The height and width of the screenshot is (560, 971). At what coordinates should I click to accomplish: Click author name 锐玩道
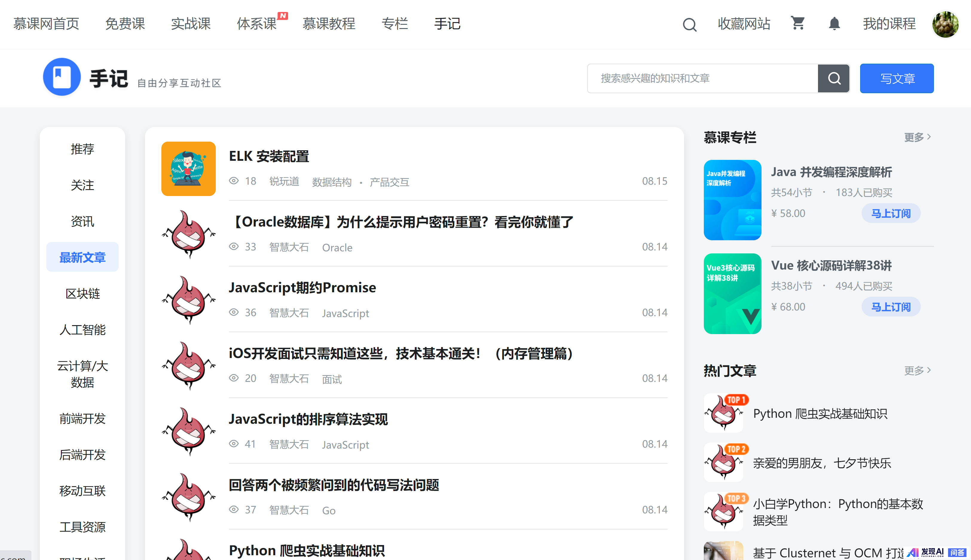(284, 181)
